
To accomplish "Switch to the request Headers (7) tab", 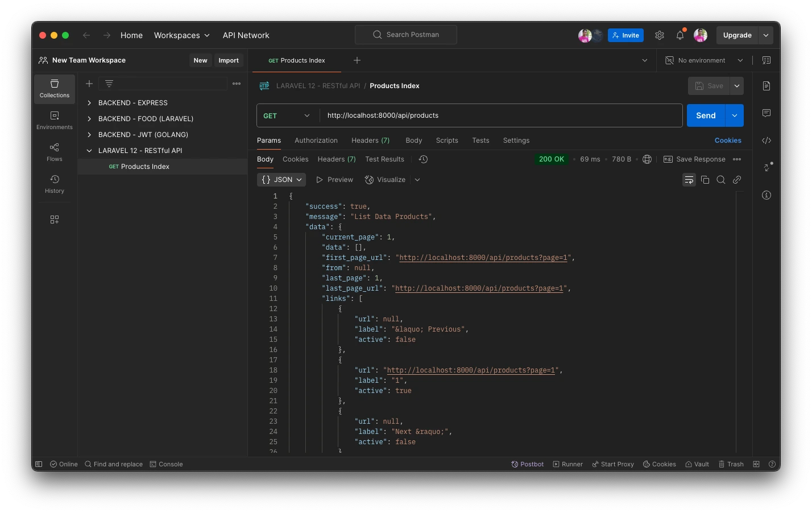I will click(370, 140).
